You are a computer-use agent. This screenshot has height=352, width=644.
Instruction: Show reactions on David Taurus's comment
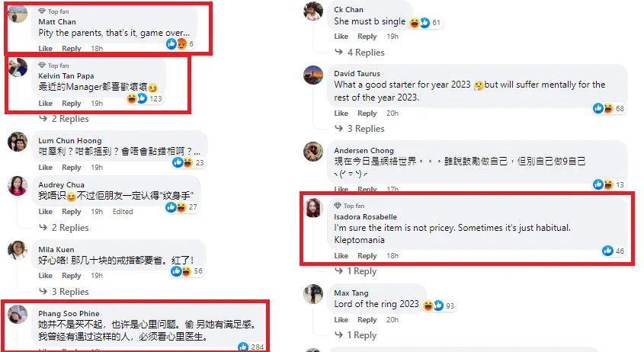(x=609, y=108)
